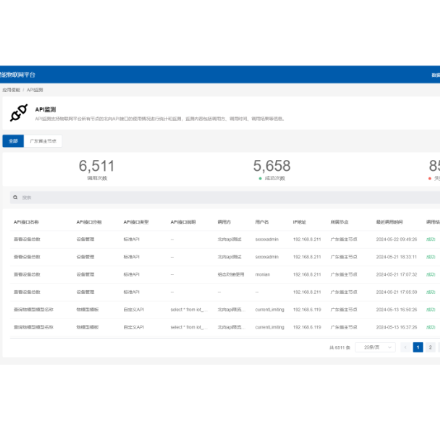
Task: Click the 5,658 successful calls figure
Action: click(x=272, y=166)
